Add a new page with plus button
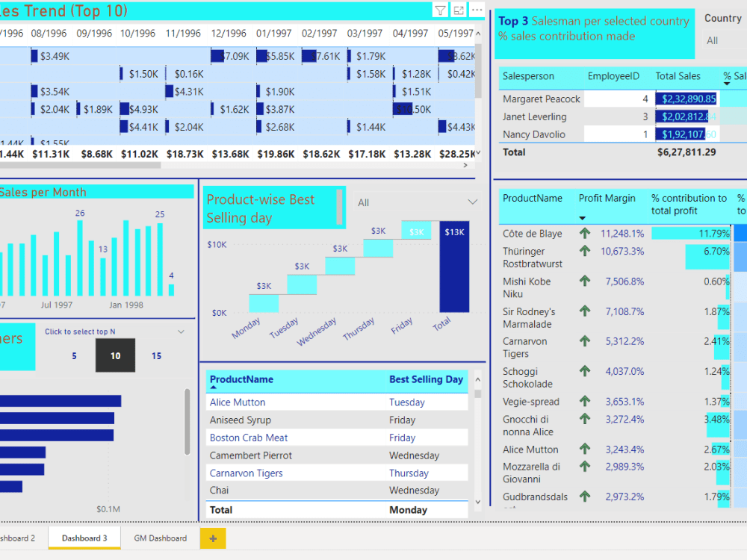Screen dimensions: 747x560 click(x=213, y=538)
